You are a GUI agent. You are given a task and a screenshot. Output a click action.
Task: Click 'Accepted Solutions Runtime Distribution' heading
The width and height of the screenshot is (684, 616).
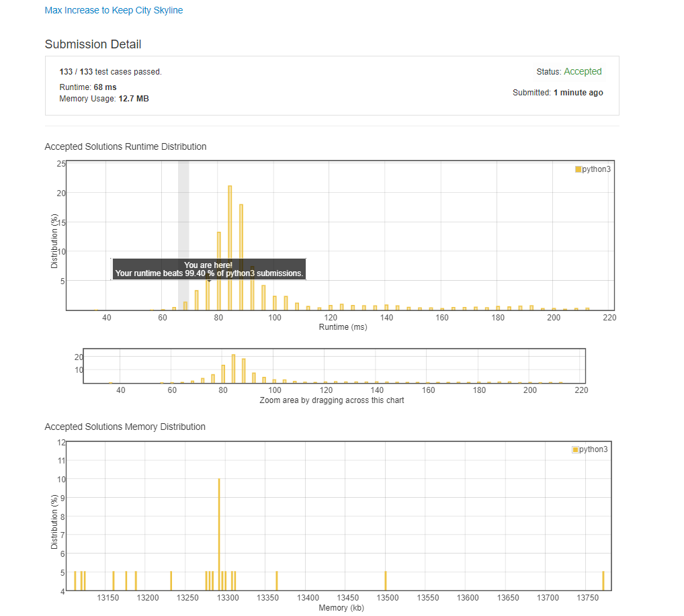point(126,146)
